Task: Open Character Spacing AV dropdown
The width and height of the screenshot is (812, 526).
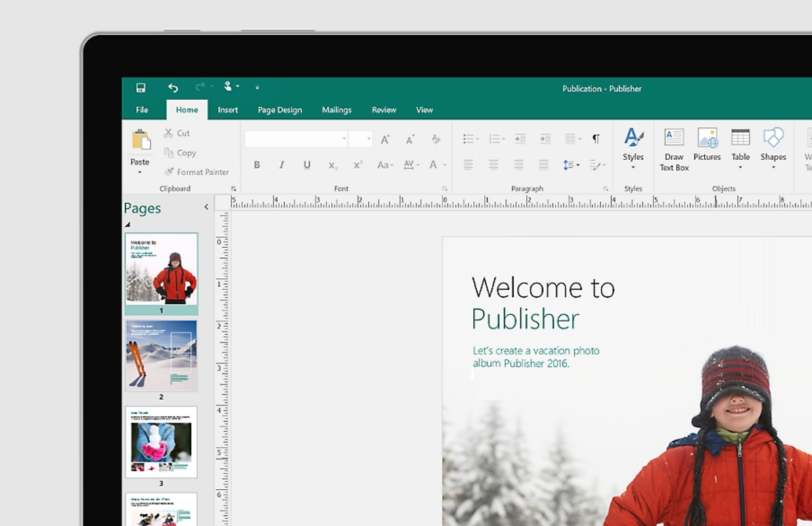Action: [x=411, y=164]
